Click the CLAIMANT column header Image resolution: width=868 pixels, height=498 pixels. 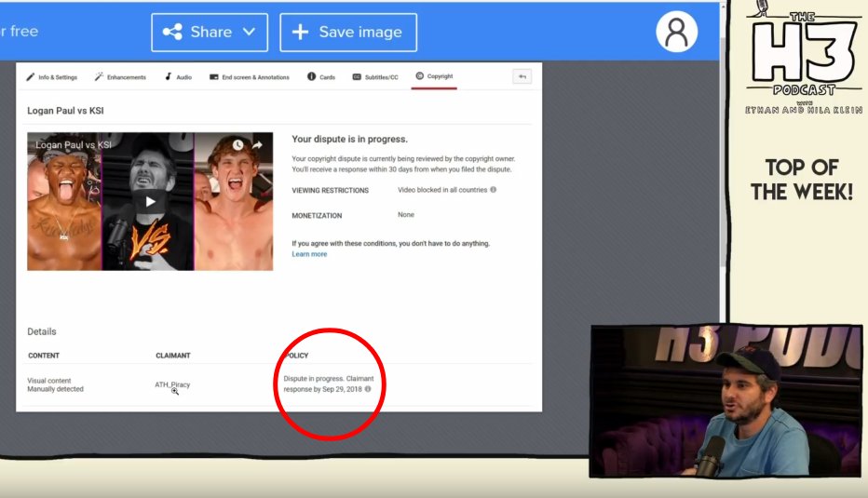[x=172, y=356]
